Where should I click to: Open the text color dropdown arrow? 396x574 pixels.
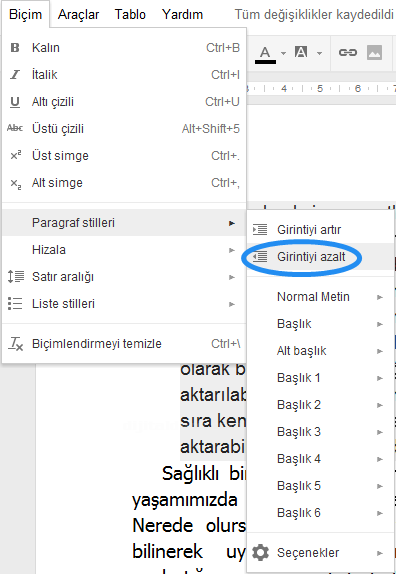283,53
